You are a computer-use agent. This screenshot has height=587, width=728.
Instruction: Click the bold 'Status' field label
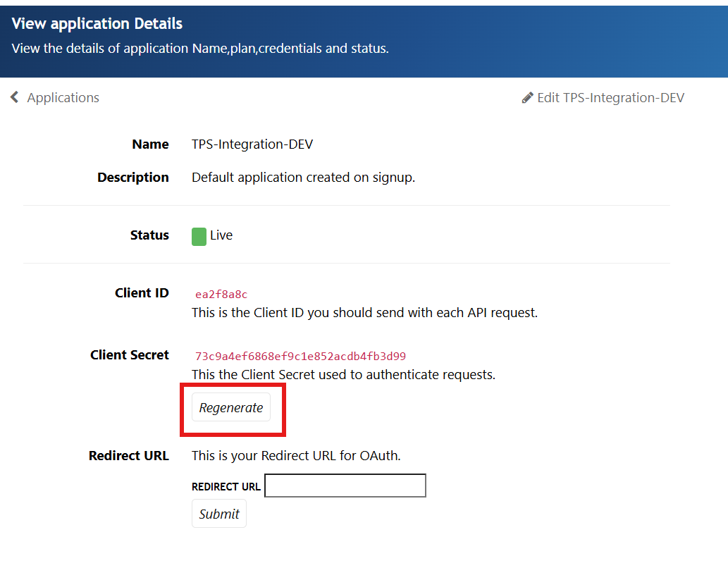149,235
